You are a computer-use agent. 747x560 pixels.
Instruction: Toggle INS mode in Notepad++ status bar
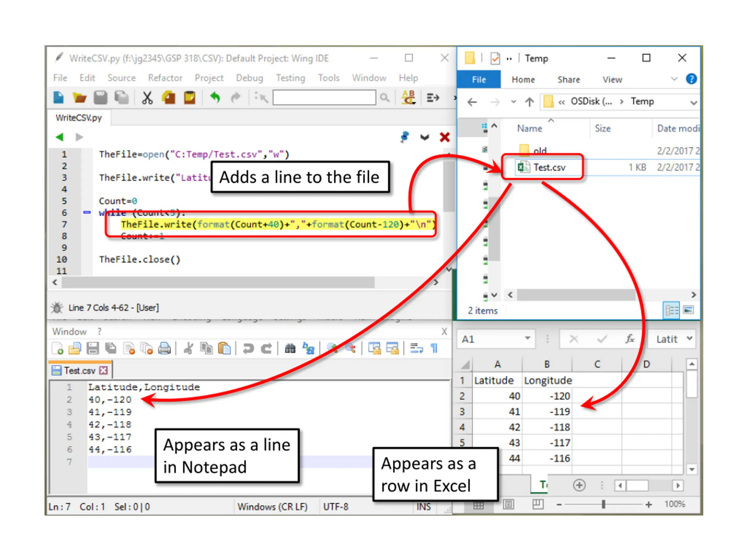(423, 507)
